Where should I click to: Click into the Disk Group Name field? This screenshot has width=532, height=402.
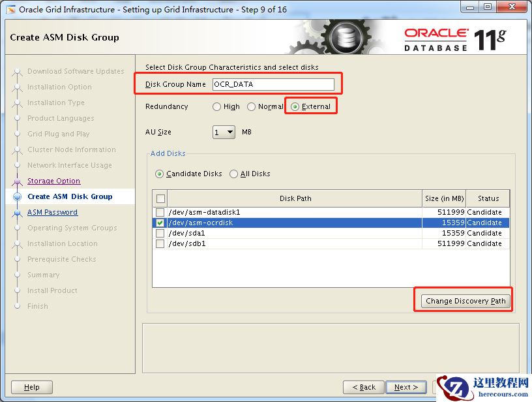(x=273, y=84)
